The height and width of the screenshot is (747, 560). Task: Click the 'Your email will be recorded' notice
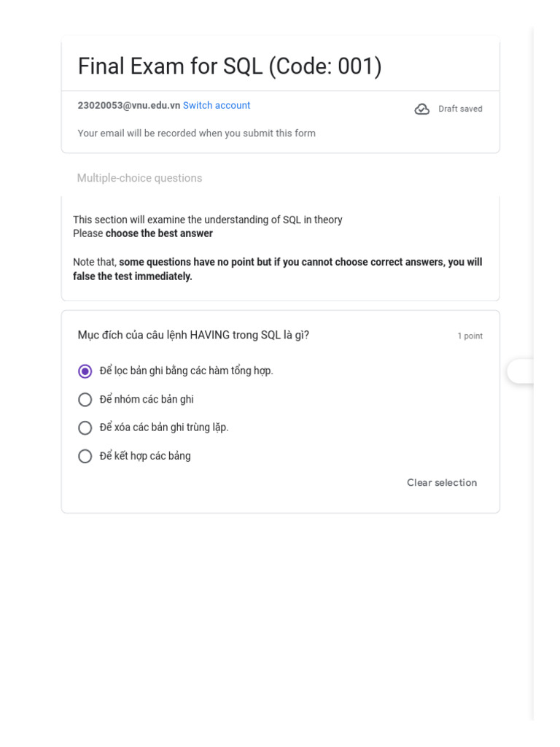[x=196, y=133]
